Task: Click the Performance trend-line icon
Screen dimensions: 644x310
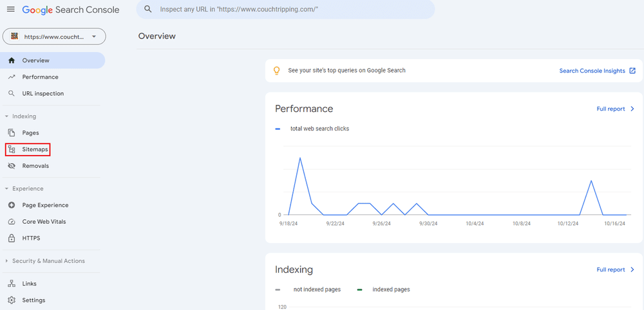Action: (x=11, y=77)
